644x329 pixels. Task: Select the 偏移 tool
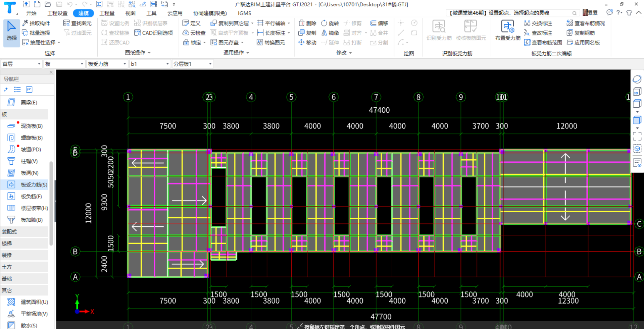click(379, 23)
